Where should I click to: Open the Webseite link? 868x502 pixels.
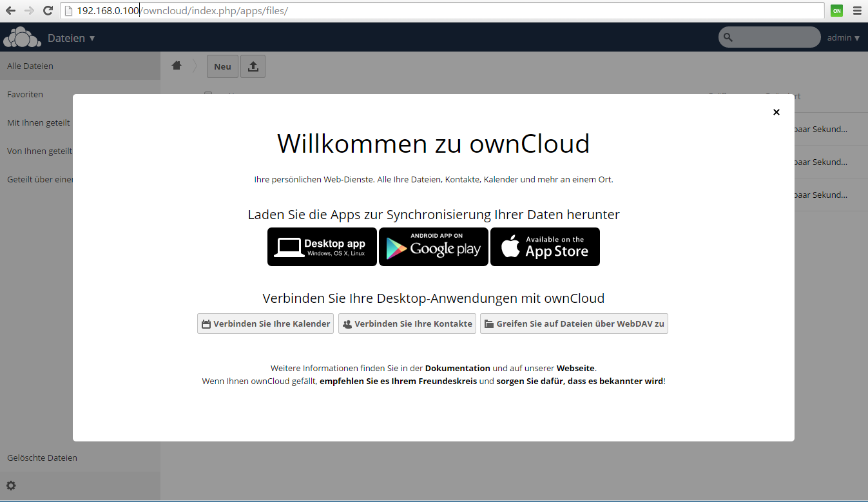(576, 368)
